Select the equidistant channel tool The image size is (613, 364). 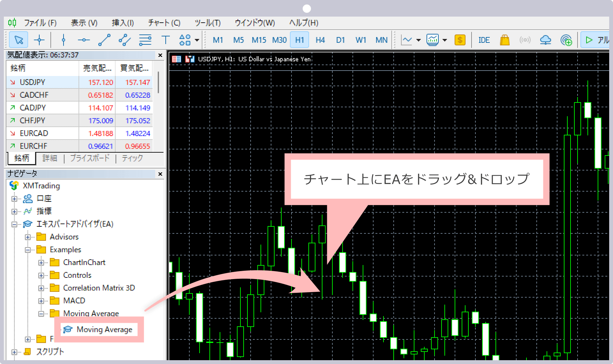point(125,40)
